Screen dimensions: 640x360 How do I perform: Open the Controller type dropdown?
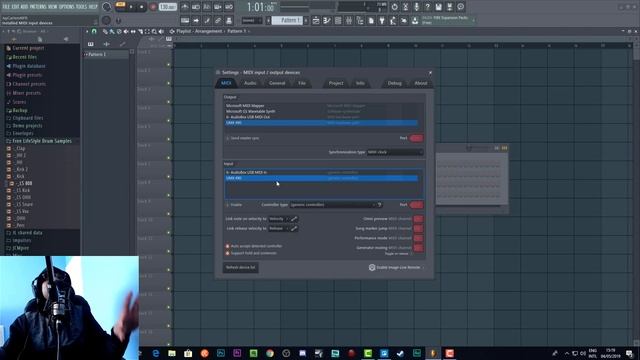click(x=333, y=205)
